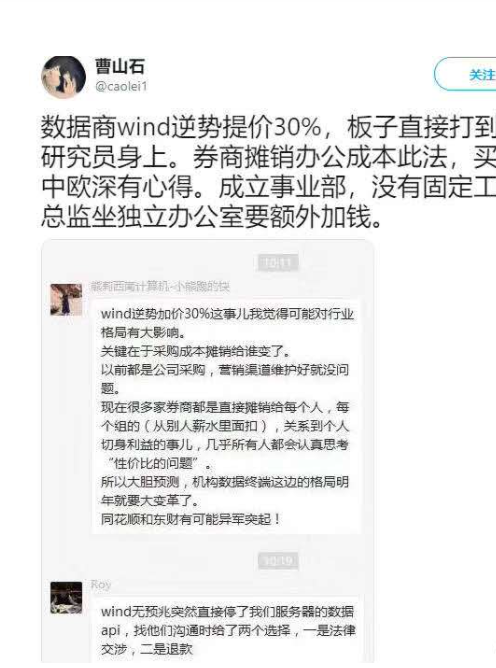496x668 pixels.
Task: Click the 10:11 chat timestamp
Action: pyautogui.click(x=278, y=263)
